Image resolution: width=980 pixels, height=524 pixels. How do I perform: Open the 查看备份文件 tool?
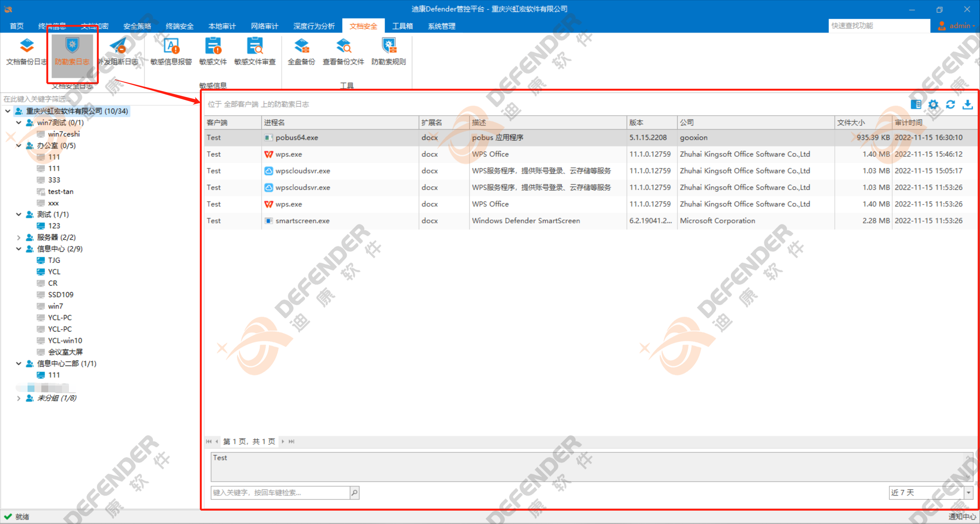[343, 52]
